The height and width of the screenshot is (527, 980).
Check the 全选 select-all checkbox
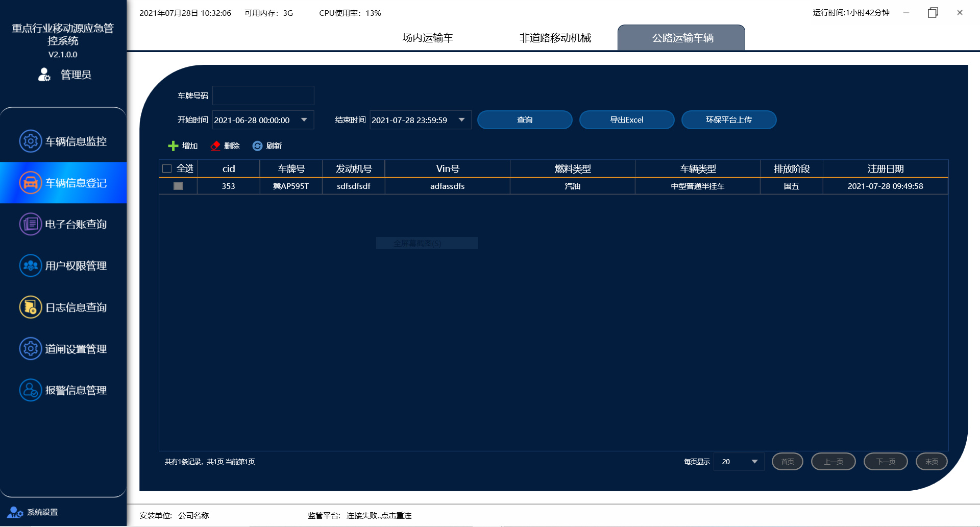(x=167, y=169)
